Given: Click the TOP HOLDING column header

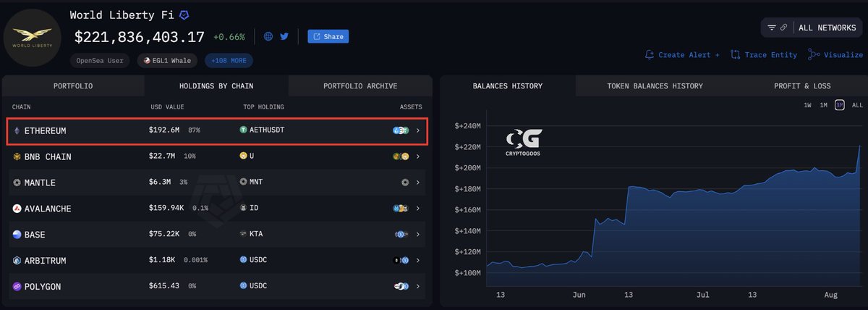Looking at the screenshot, I should point(263,107).
